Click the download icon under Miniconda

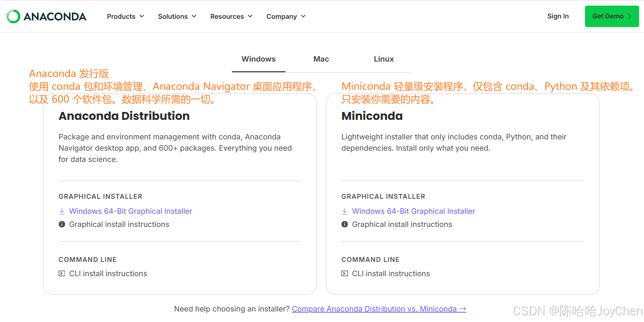pos(345,211)
